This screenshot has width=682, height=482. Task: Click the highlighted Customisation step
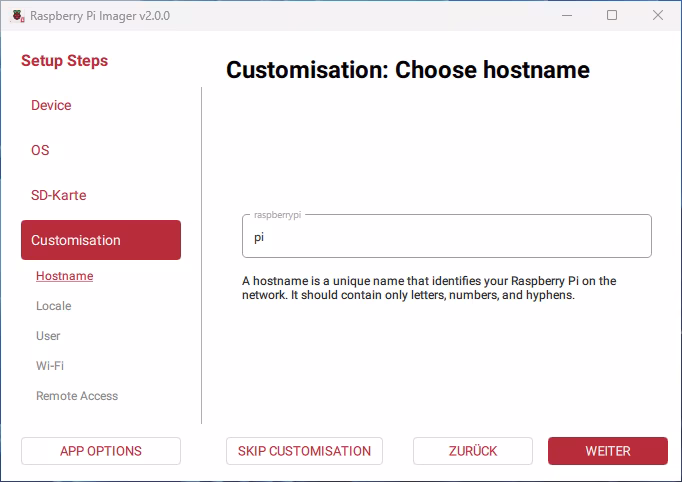(x=100, y=240)
